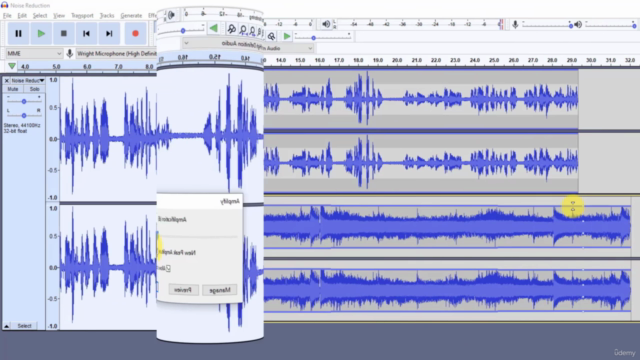
Task: Open the Generate menu
Action: (131, 16)
